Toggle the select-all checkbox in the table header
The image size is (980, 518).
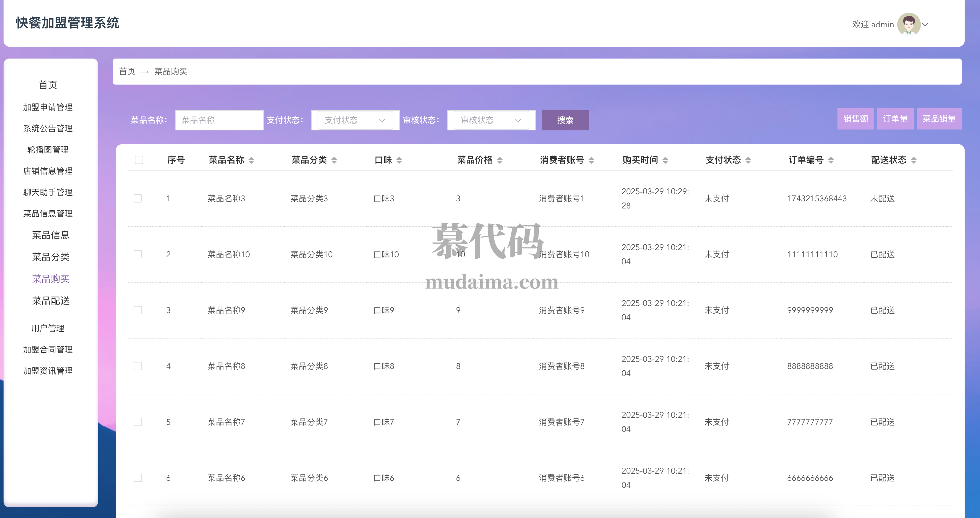click(x=139, y=160)
